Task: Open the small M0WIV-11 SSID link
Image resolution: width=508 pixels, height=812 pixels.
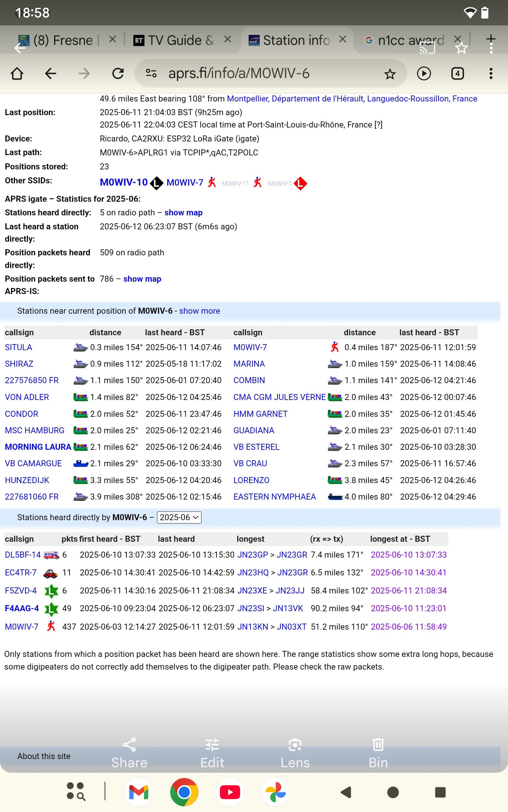Action: 235,184
